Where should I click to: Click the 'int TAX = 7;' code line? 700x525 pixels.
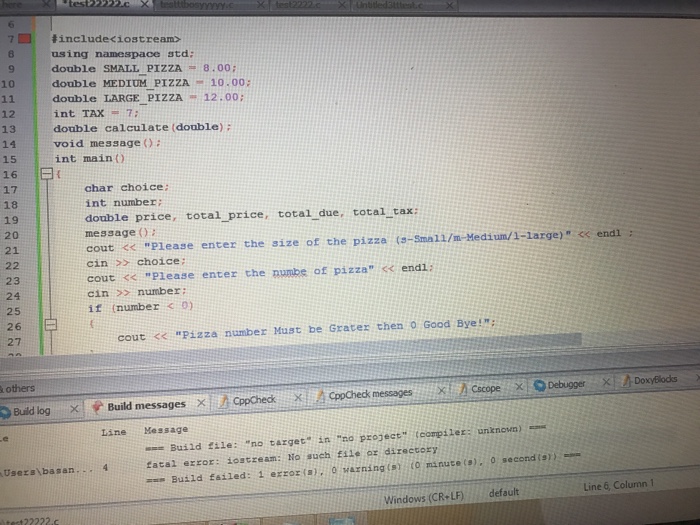96,113
